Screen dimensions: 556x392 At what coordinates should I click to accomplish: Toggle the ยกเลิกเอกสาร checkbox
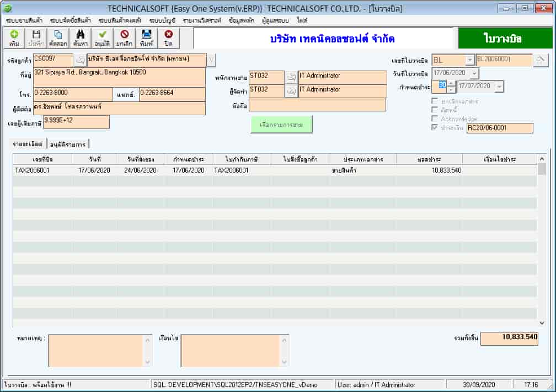(x=435, y=101)
